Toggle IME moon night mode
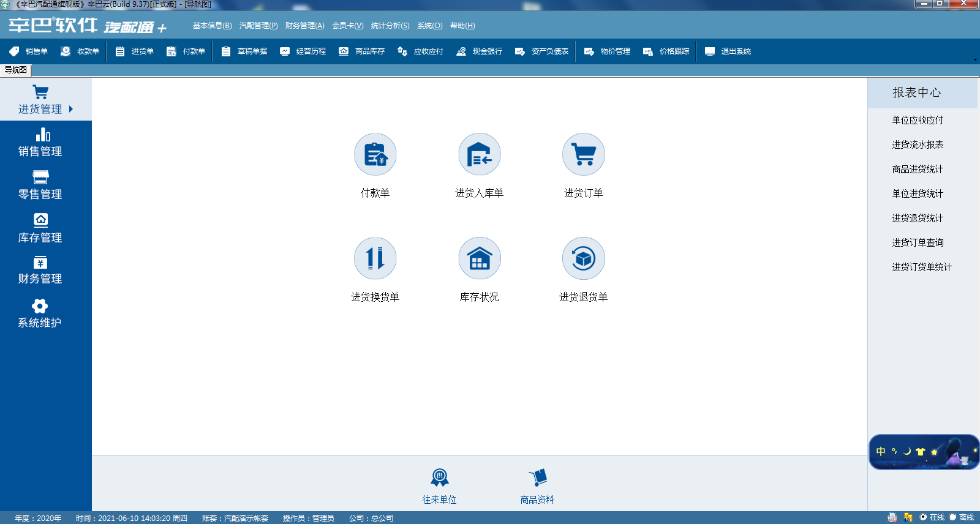The image size is (980, 524). click(x=907, y=451)
